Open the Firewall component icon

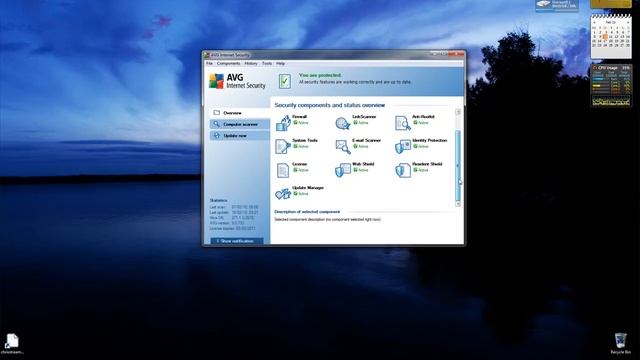(x=283, y=122)
